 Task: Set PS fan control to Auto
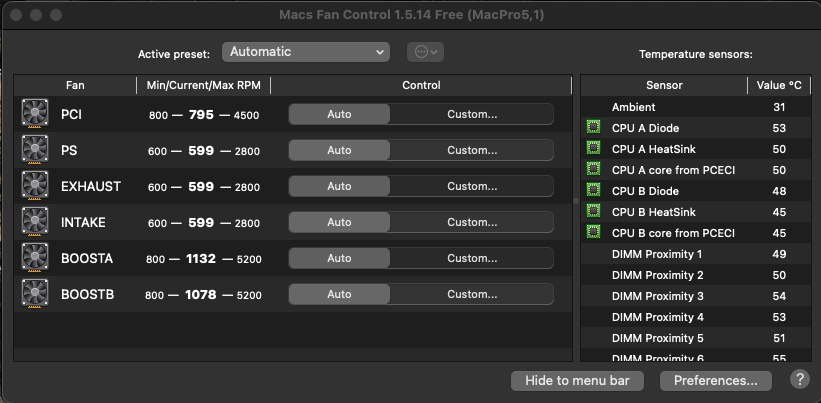point(339,150)
